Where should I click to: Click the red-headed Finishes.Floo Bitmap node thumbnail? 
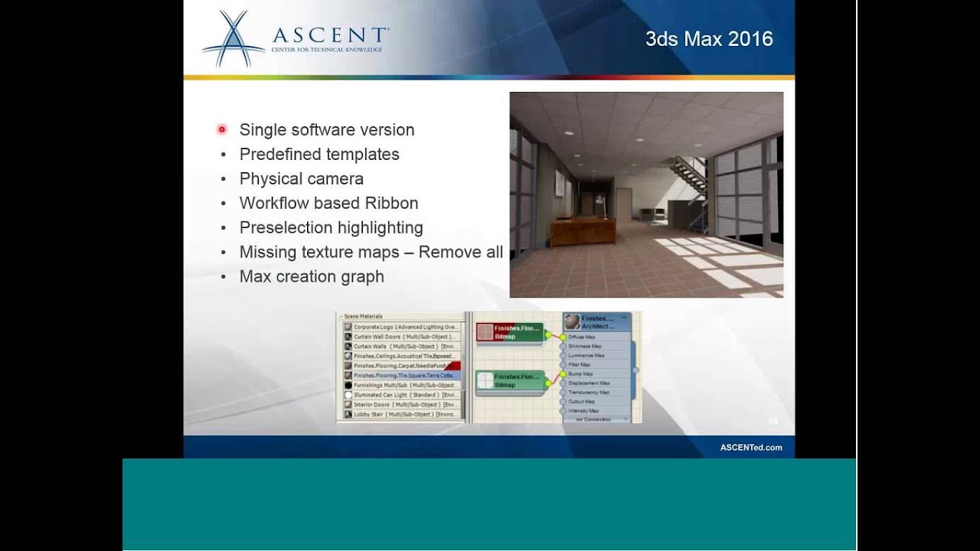point(485,332)
